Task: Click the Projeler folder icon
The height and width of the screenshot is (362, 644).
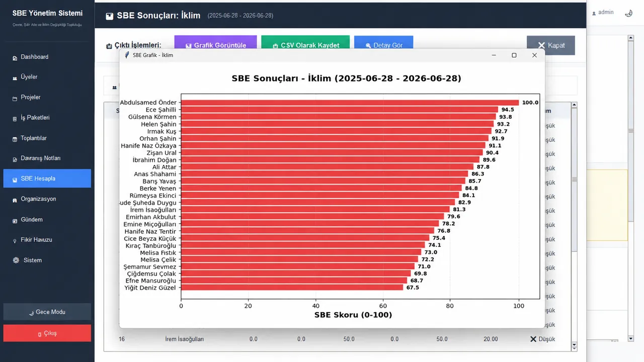Action: click(15, 98)
